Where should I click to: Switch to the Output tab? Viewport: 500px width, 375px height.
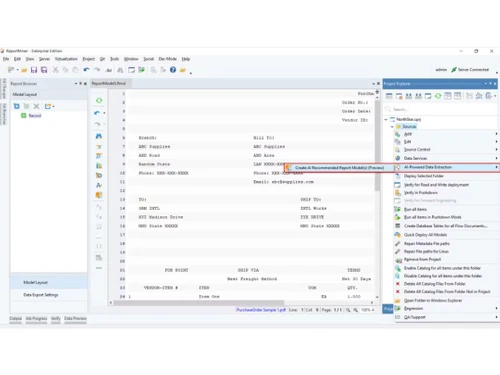pos(16,319)
